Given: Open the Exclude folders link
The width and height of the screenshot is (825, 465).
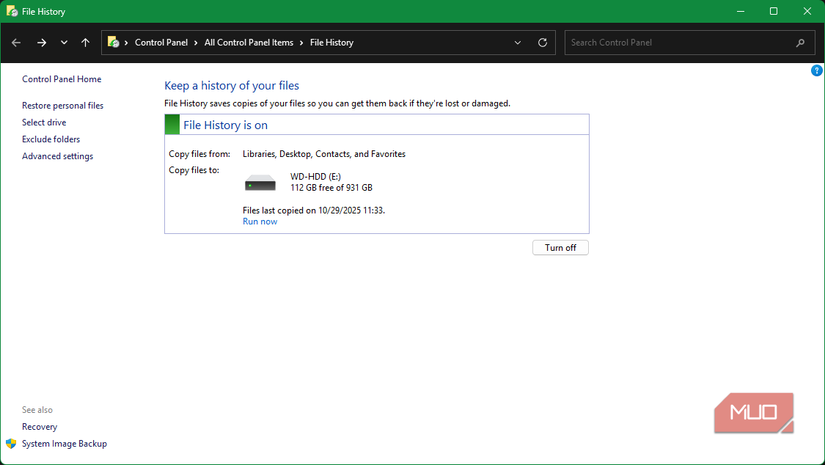Looking at the screenshot, I should tap(51, 139).
